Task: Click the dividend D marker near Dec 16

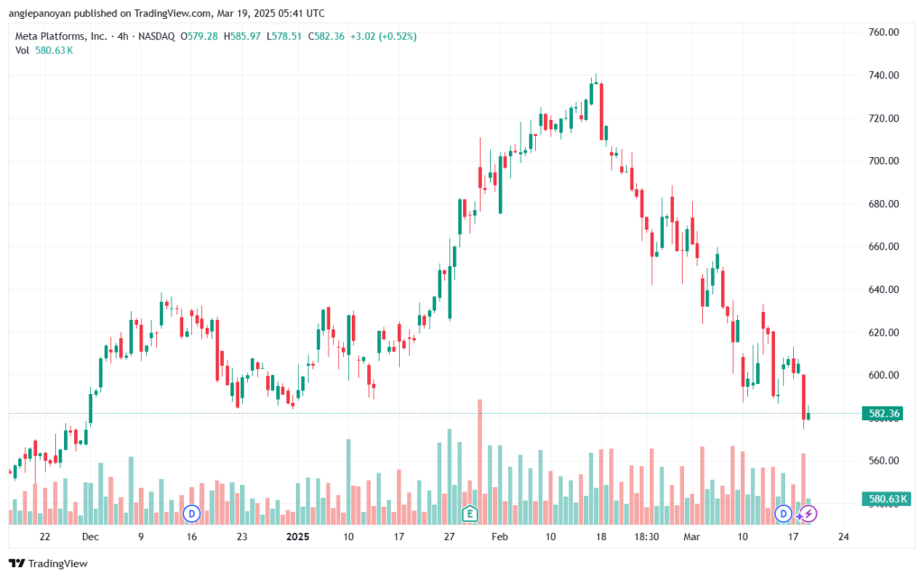Action: 191,513
